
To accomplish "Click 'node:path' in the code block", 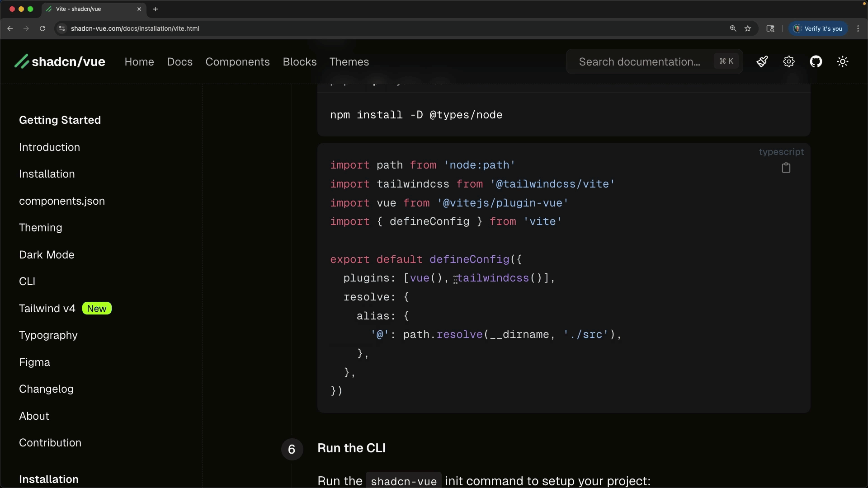I will 480,165.
